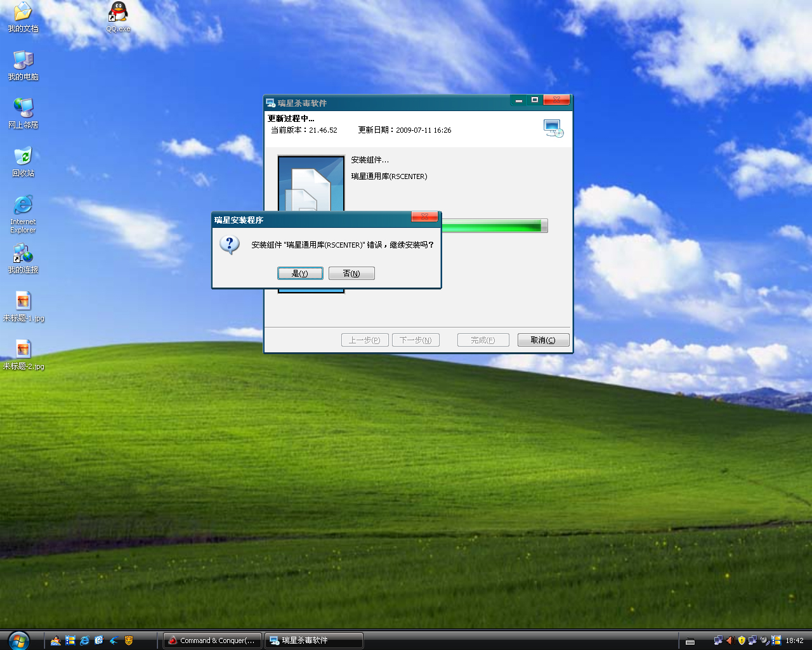This screenshot has width=812, height=650.
Task: Click the blue bird quick launch icon
Action: click(x=114, y=640)
